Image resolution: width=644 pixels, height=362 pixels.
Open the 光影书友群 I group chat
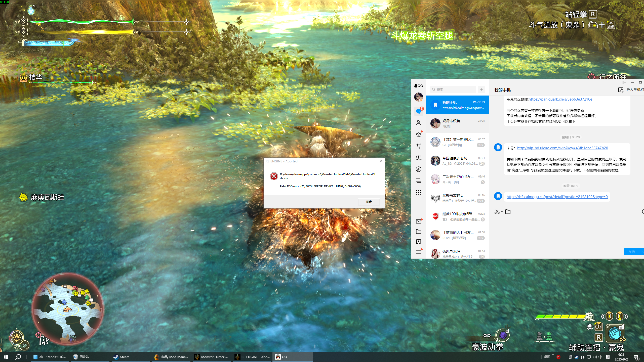click(x=458, y=198)
